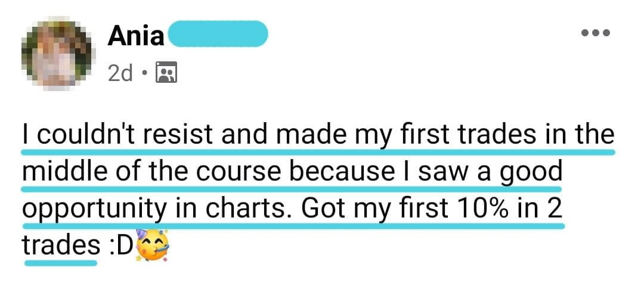Click the group audience icon beside 2d
This screenshot has width=644, height=283.
[x=166, y=72]
